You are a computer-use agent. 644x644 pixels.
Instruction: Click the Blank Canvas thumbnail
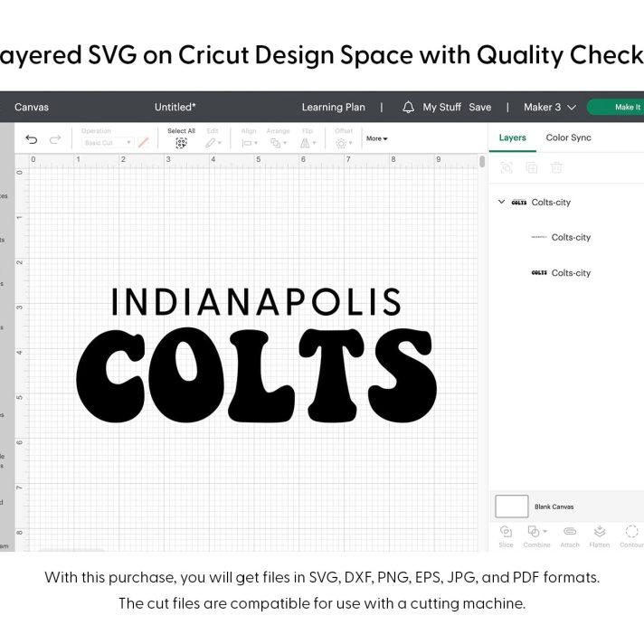[511, 507]
